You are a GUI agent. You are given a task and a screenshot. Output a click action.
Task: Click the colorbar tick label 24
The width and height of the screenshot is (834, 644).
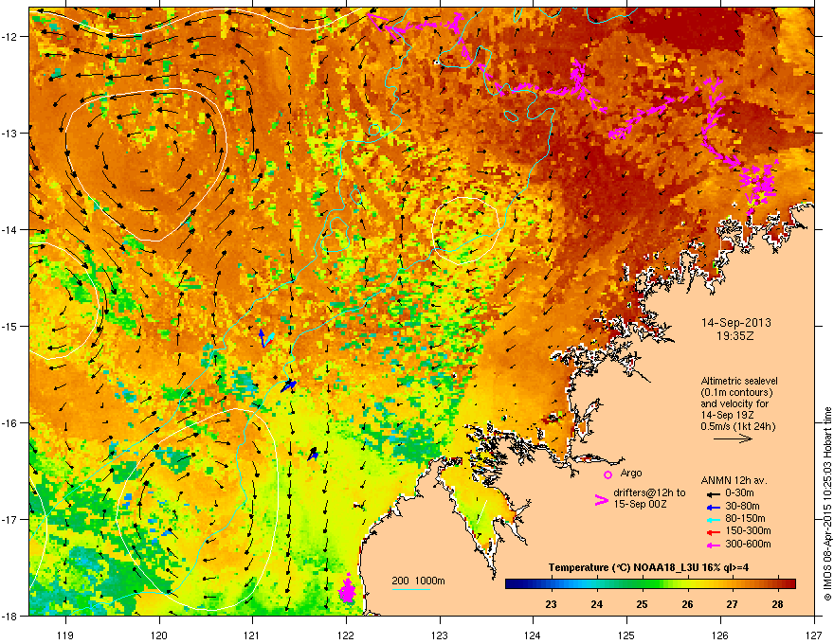coord(596,604)
